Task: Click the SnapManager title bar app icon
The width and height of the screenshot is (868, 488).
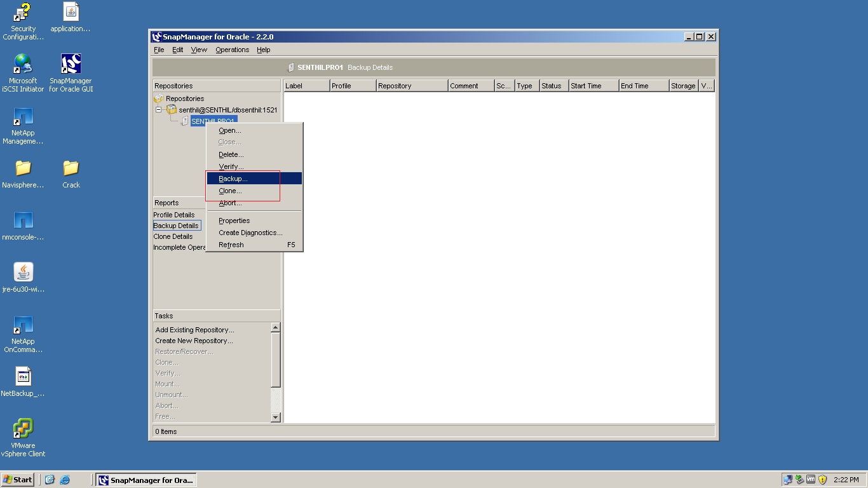Action: pyautogui.click(x=156, y=37)
